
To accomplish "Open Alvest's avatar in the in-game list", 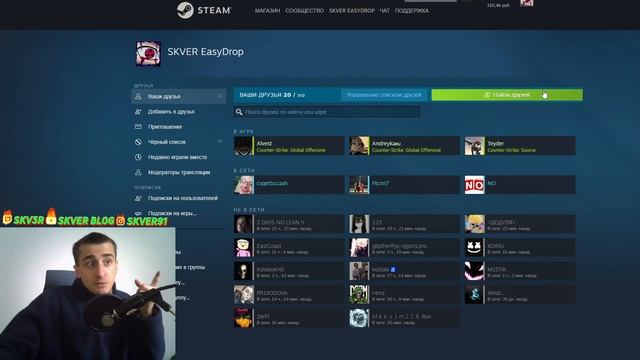I will [243, 146].
